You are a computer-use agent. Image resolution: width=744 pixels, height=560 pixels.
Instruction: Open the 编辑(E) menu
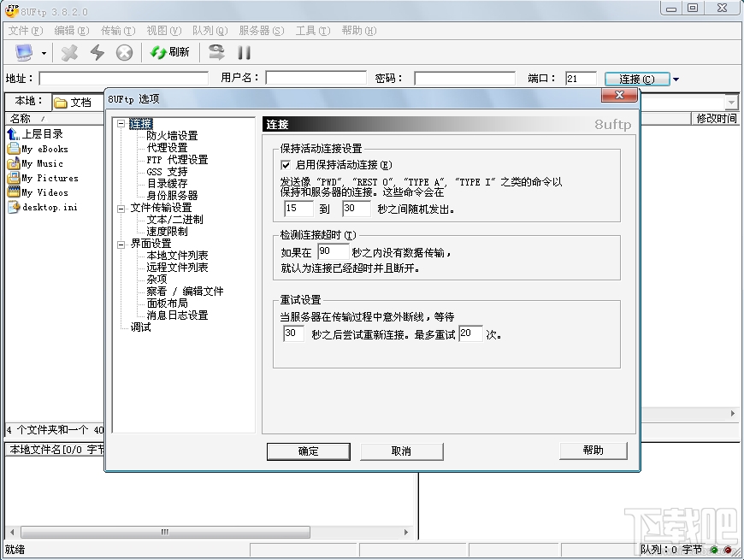point(72,31)
